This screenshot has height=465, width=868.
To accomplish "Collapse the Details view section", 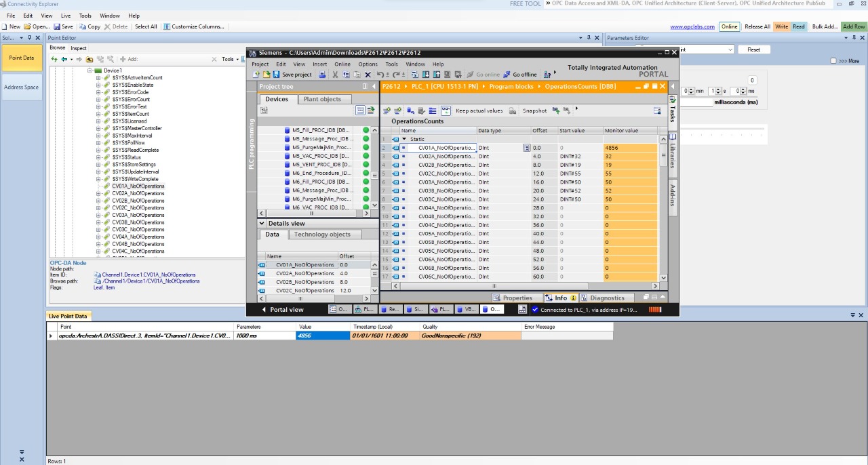I will (262, 223).
